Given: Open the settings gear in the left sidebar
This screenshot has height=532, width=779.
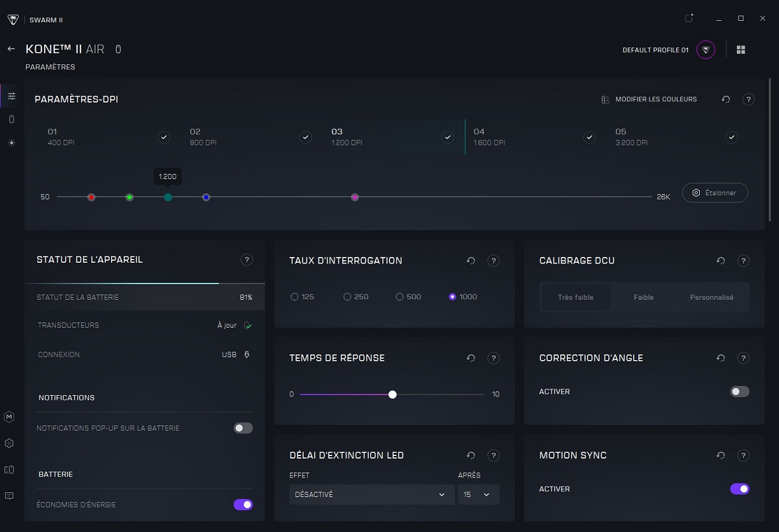Looking at the screenshot, I should coord(9,444).
